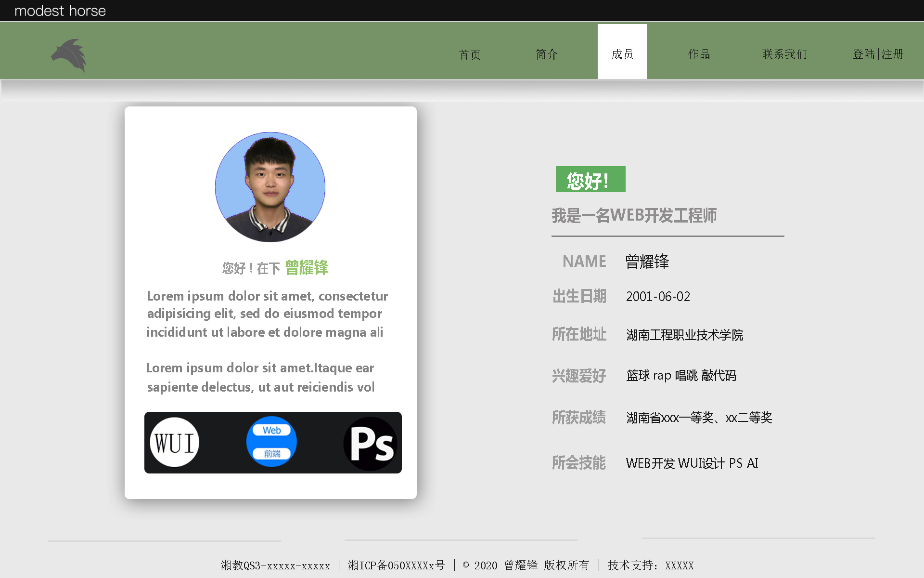This screenshot has width=924, height=578.
Task: Click the Photoshop Ps skill icon
Action: pyautogui.click(x=371, y=443)
